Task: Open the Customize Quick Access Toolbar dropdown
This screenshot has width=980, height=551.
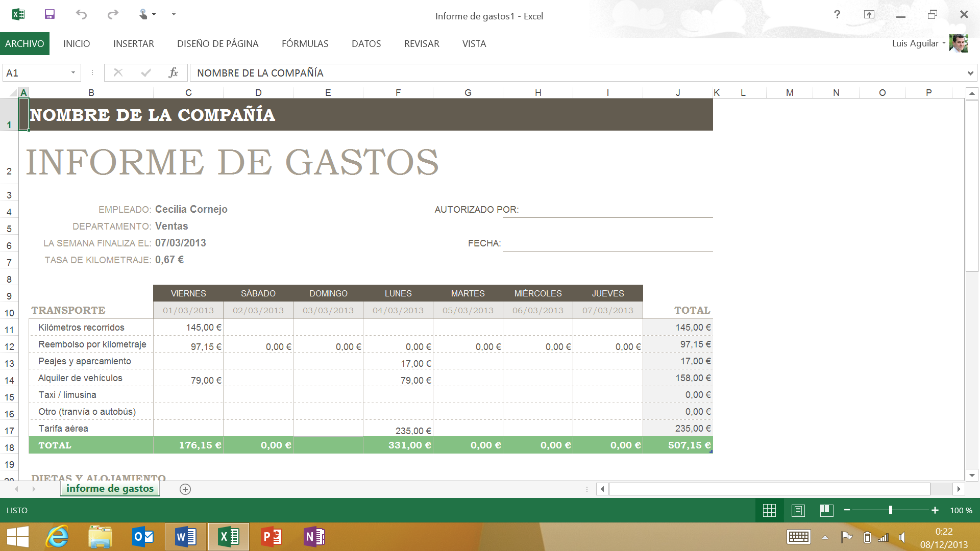Action: coord(174,14)
